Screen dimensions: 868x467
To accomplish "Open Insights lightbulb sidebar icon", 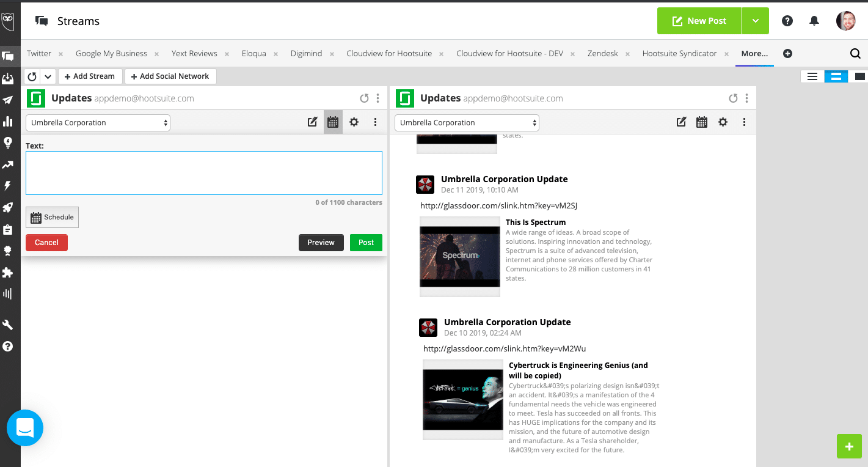I will (8, 142).
